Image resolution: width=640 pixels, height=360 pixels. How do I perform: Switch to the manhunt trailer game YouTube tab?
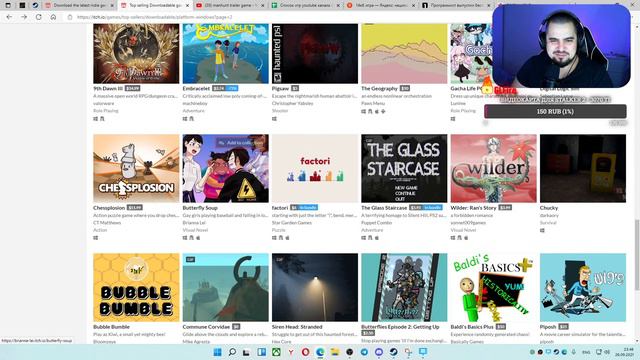coord(229,5)
